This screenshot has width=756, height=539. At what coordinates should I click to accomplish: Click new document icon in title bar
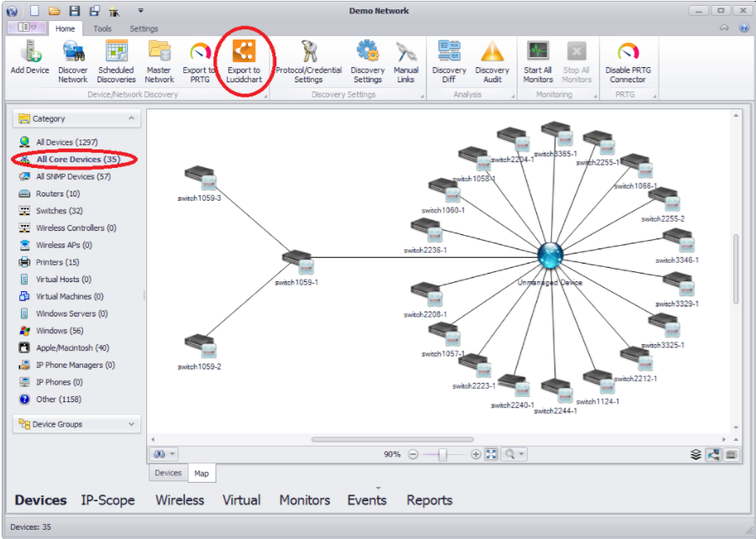pyautogui.click(x=34, y=10)
